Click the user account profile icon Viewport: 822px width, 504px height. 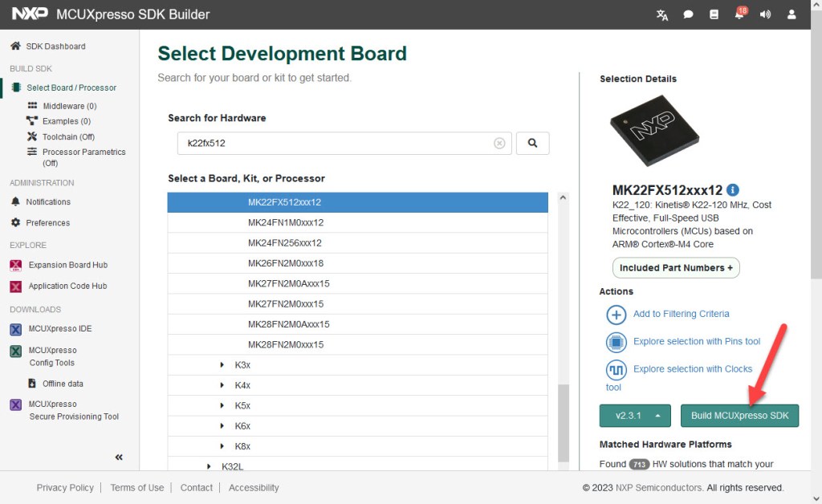tap(791, 14)
